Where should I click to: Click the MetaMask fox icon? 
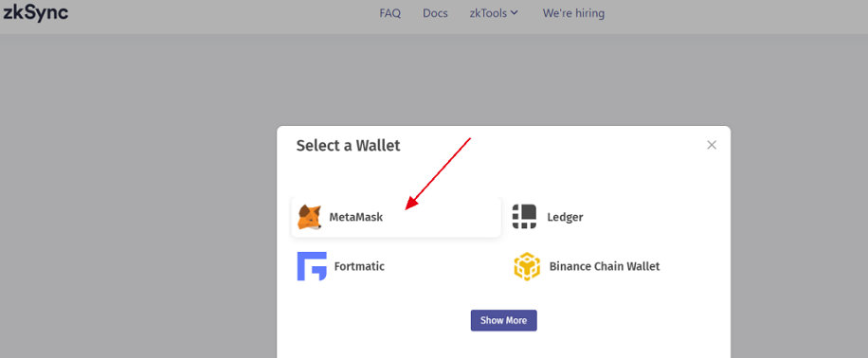pyautogui.click(x=310, y=217)
